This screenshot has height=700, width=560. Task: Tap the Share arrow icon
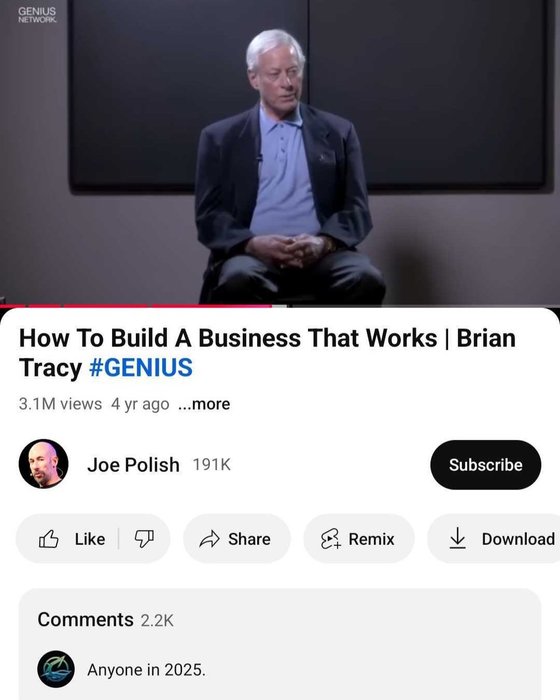click(209, 539)
